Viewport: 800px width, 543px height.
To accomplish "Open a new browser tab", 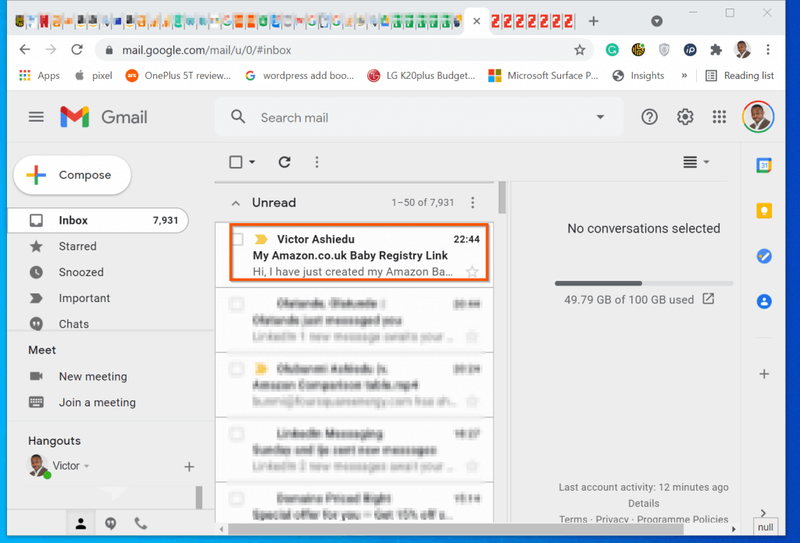I will 593,21.
